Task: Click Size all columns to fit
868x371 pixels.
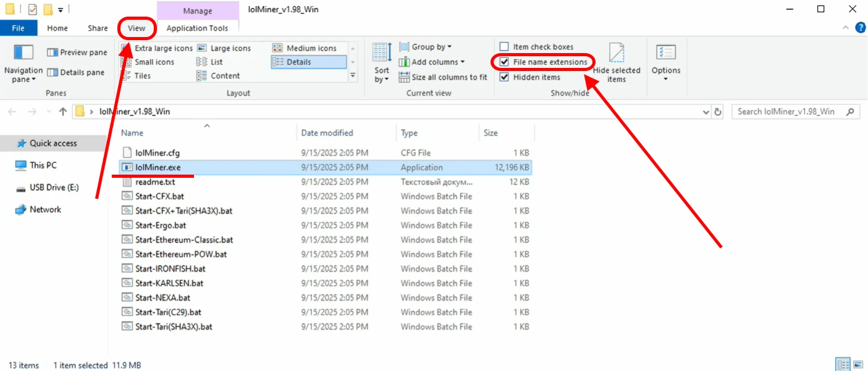Action: [443, 77]
